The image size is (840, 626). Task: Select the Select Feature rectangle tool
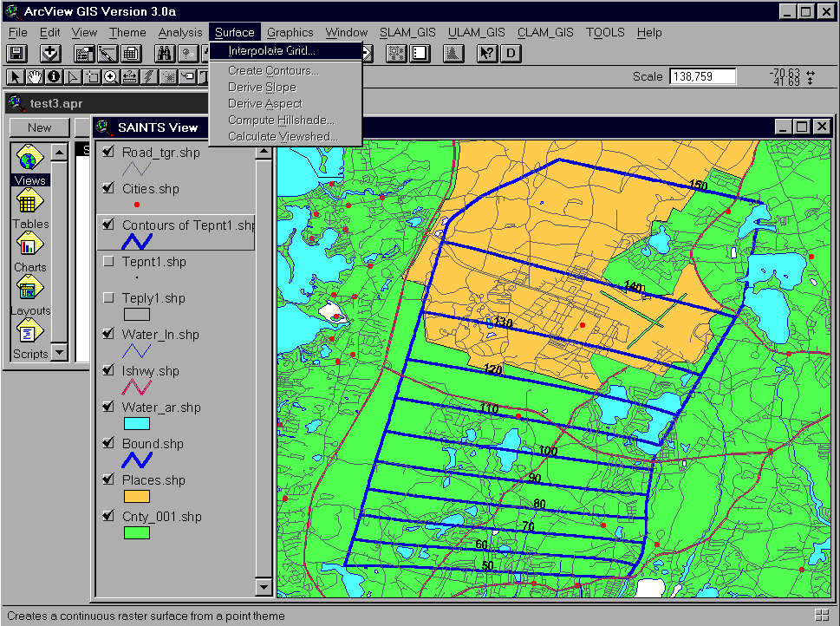click(x=92, y=77)
